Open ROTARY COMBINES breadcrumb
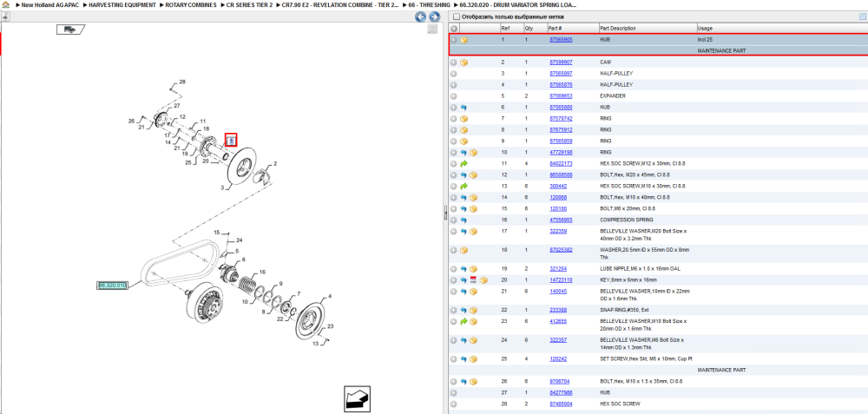The height and width of the screenshot is (414, 868). 192,4
